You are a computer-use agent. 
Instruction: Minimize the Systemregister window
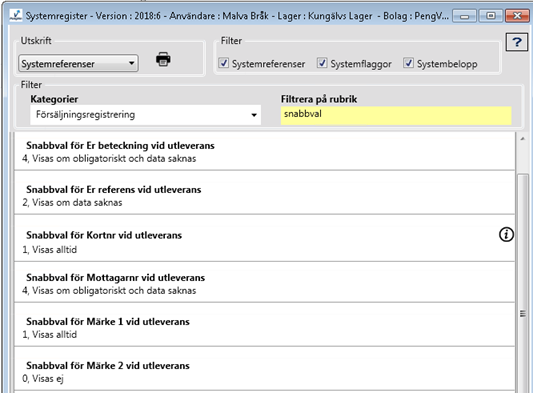click(x=464, y=16)
